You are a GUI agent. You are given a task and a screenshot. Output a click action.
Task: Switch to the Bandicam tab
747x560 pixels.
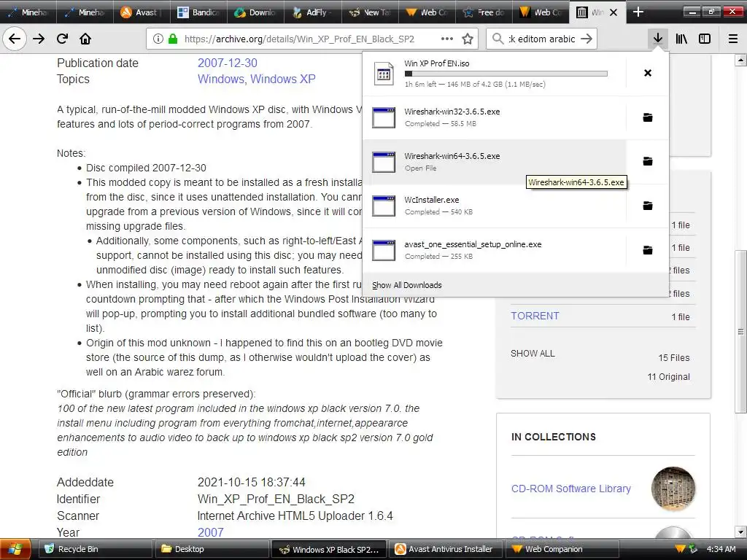[x=198, y=12]
